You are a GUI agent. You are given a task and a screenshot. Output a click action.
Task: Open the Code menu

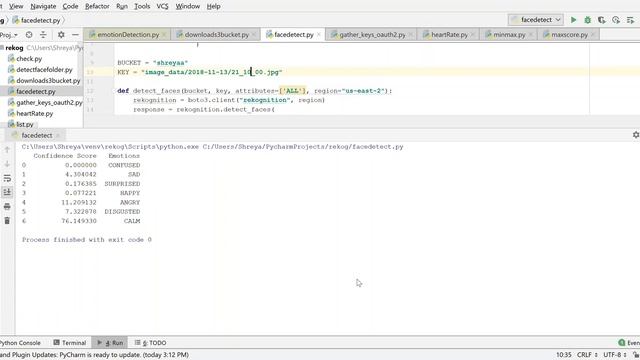tap(70, 7)
